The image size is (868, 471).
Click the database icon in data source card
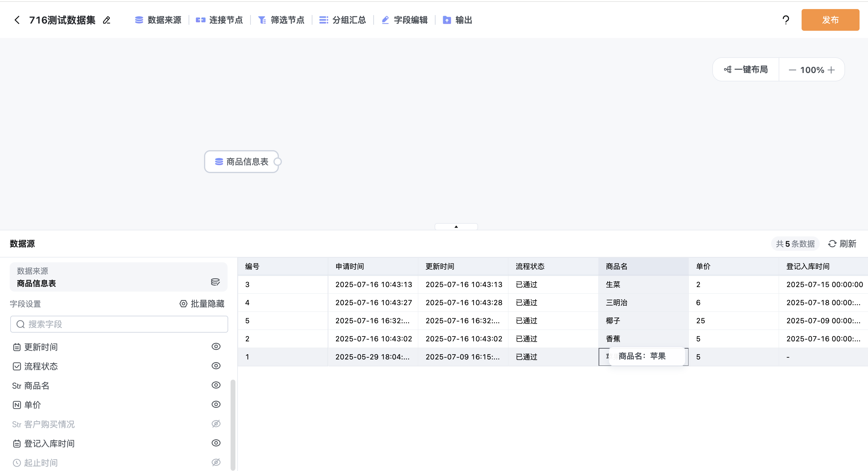[x=215, y=282]
